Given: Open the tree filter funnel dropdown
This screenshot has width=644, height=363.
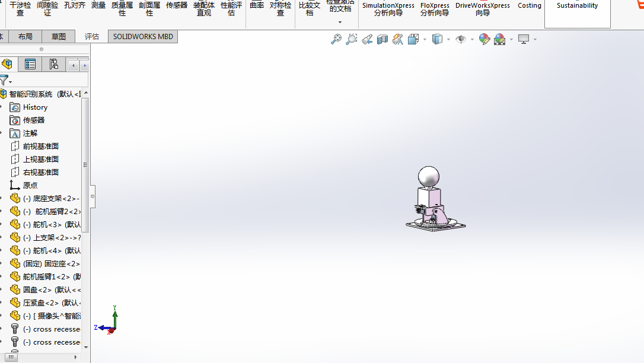Looking at the screenshot, I should pyautogui.click(x=6, y=81).
